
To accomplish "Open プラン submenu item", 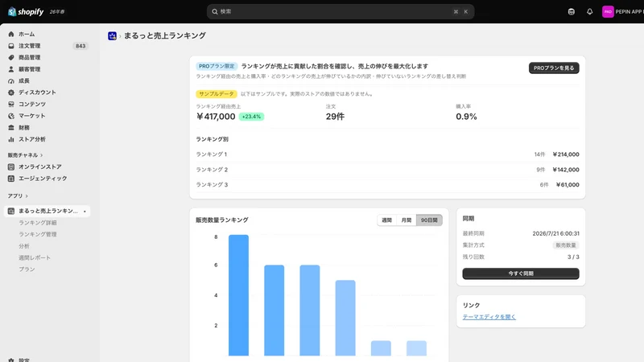I will click(x=27, y=269).
